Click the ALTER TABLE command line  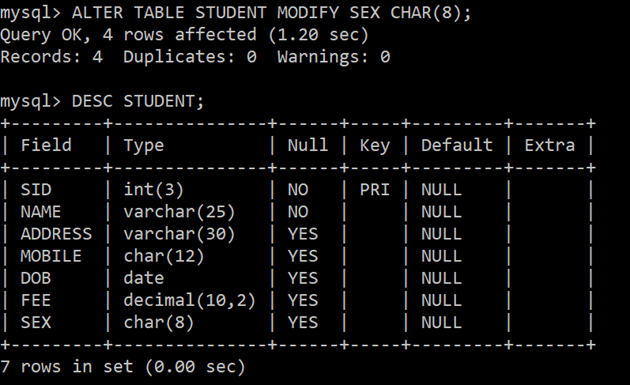point(235,13)
